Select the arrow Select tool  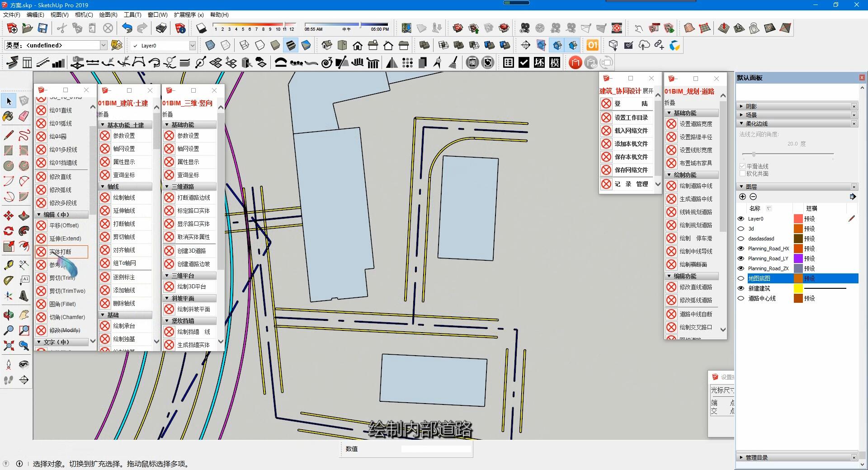9,101
